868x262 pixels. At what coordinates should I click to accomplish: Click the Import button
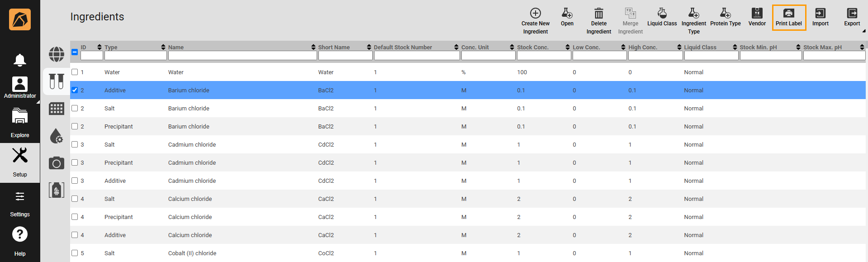coord(820,17)
